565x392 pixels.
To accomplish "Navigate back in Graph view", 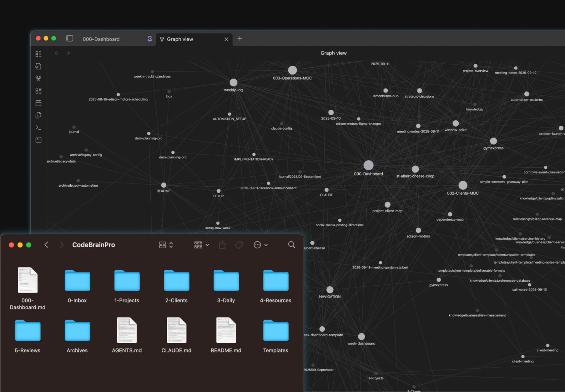I will click(x=57, y=53).
